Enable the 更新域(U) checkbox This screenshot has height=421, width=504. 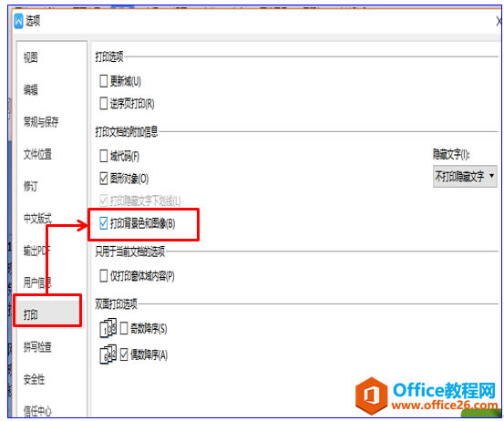click(x=103, y=81)
